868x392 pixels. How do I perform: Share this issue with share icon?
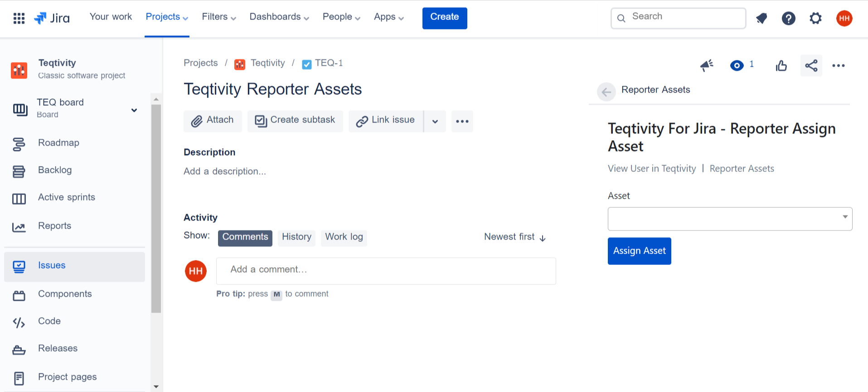[811, 66]
